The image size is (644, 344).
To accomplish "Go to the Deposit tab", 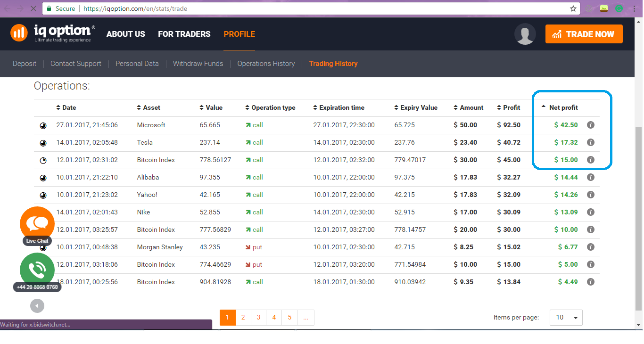I will pyautogui.click(x=25, y=64).
